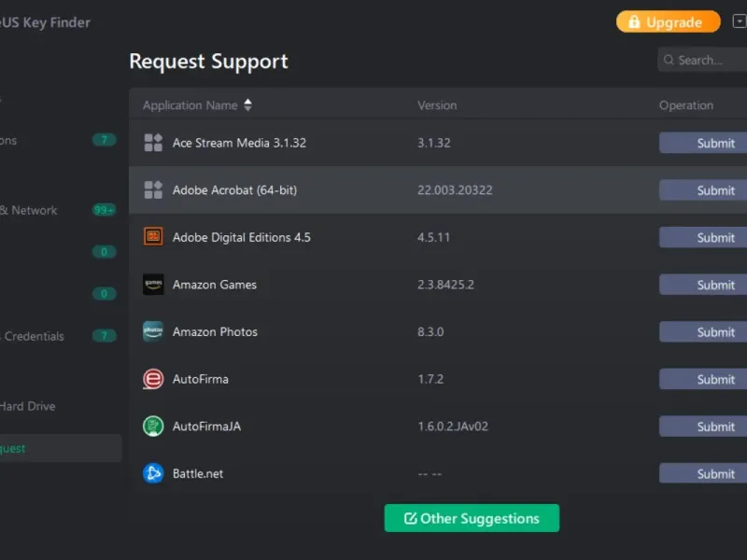The height and width of the screenshot is (560, 747).
Task: Open Other Suggestions
Action: tap(472, 518)
